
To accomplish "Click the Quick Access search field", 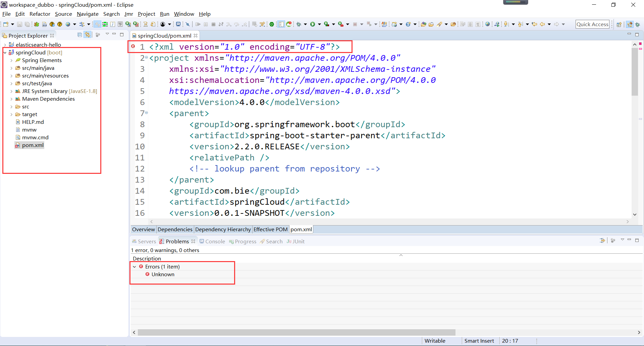I will 592,24.
